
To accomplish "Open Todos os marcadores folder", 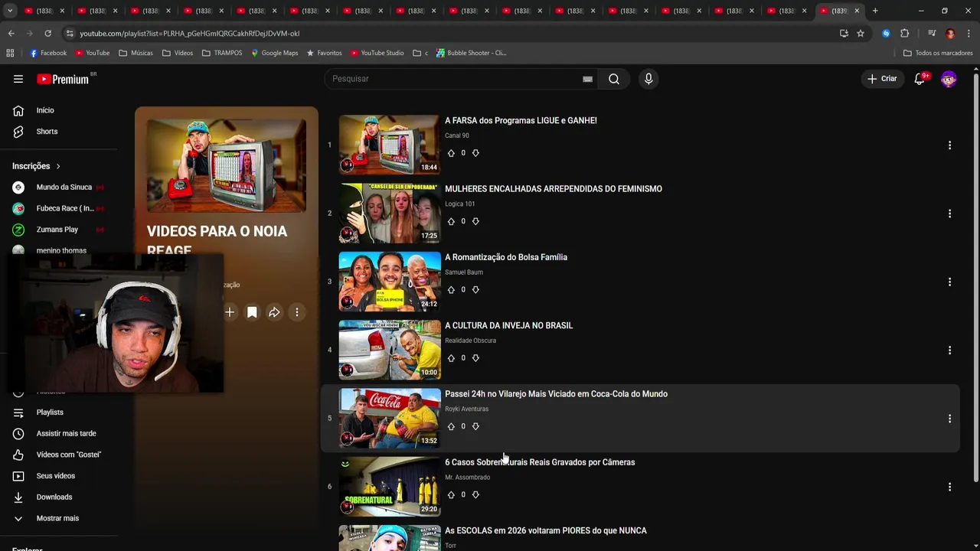I will pyautogui.click(x=938, y=53).
